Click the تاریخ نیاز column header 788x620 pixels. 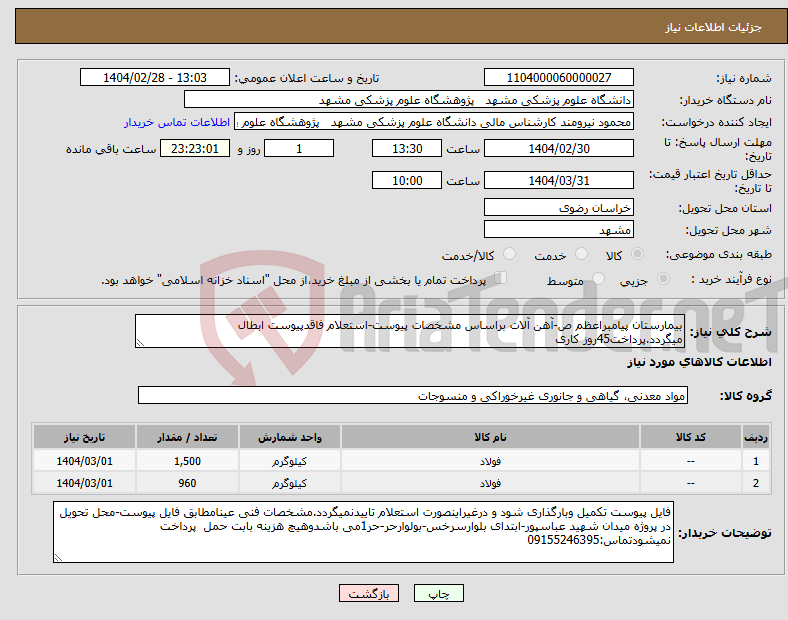point(84,437)
